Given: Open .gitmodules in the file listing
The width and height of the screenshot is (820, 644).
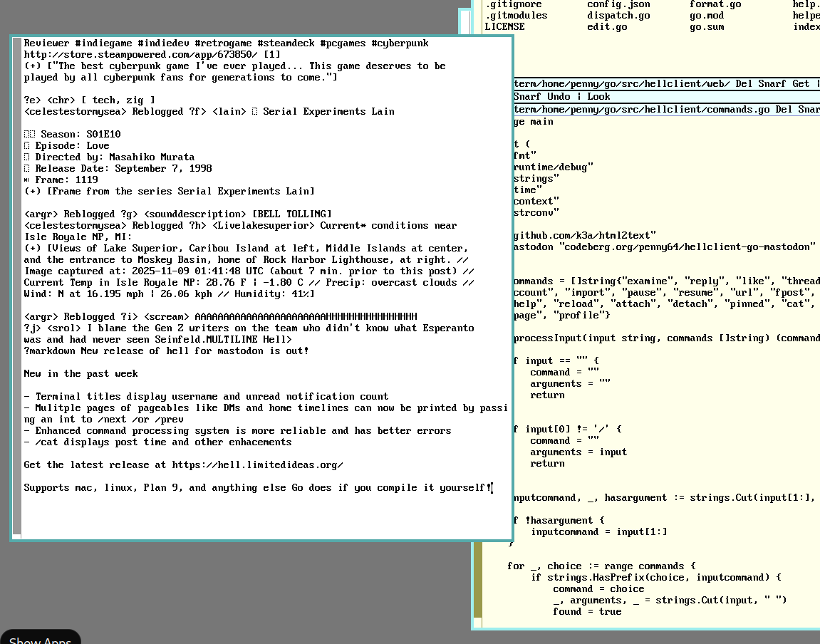Looking at the screenshot, I should coord(516,16).
